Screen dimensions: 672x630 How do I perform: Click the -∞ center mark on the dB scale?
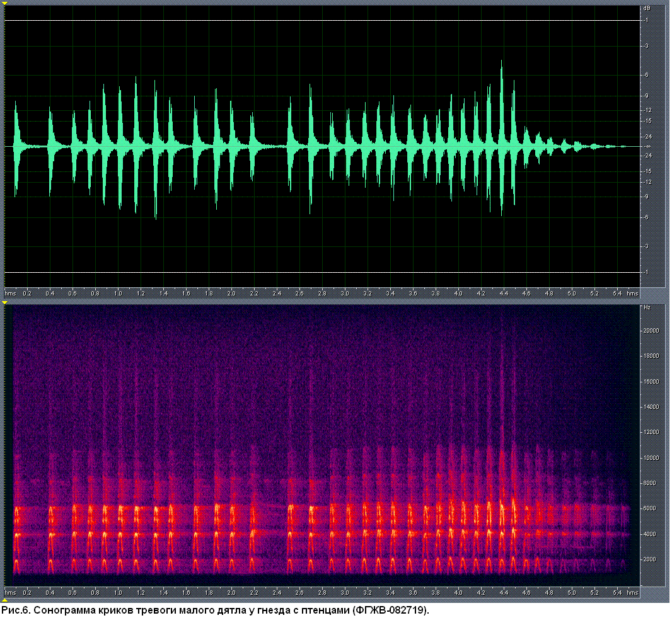tap(648, 146)
